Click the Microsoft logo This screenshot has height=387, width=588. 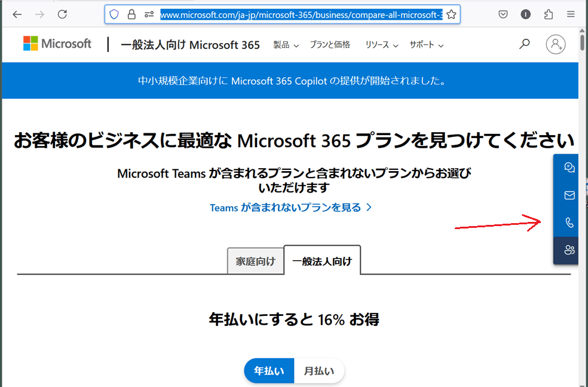pyautogui.click(x=57, y=43)
